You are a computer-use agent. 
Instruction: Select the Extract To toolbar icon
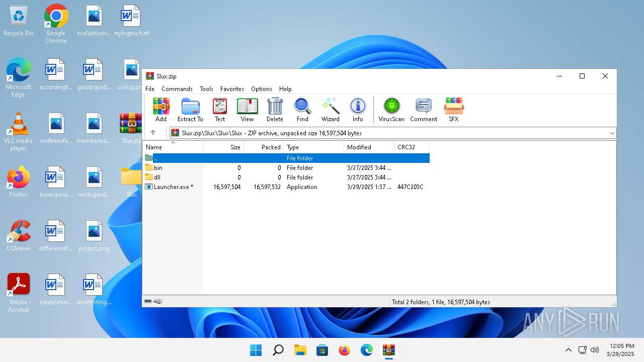[190, 110]
